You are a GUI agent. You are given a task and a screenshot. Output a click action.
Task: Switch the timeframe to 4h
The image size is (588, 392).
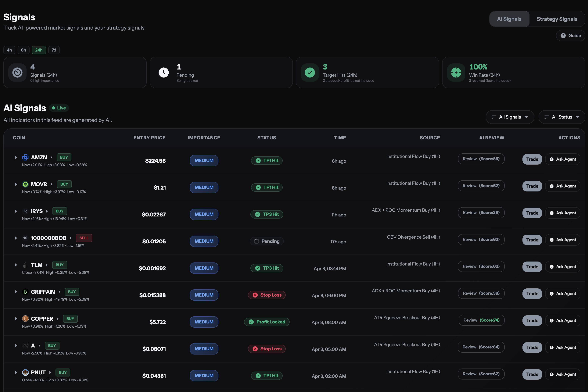pos(9,50)
